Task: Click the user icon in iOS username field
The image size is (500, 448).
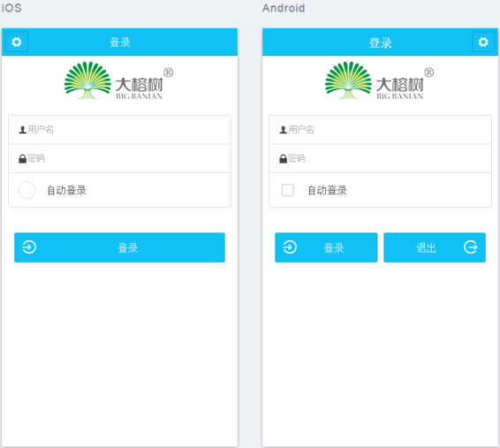Action: (22, 130)
